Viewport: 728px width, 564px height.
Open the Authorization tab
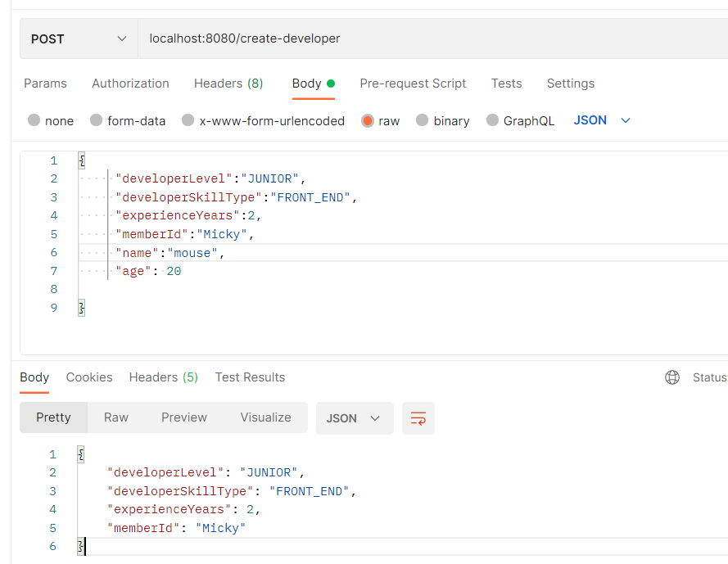(x=130, y=83)
